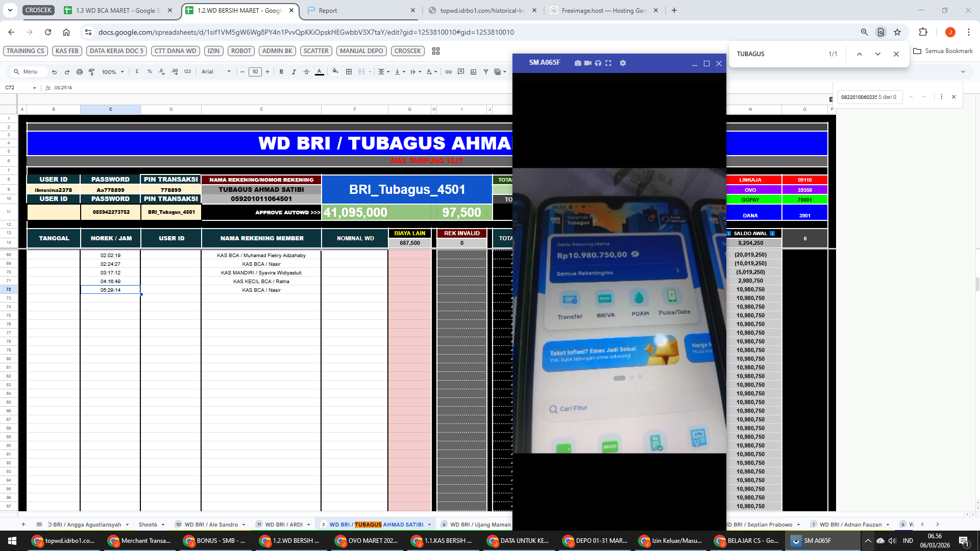
Task: Select the Paint format tool
Action: coord(92,72)
